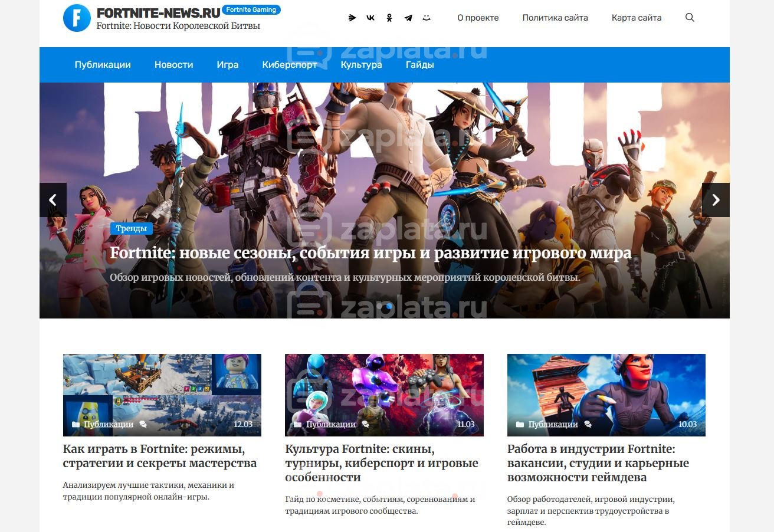Click Публикации category on the 12.03 card
Screen dimensions: 774x532
[109, 424]
